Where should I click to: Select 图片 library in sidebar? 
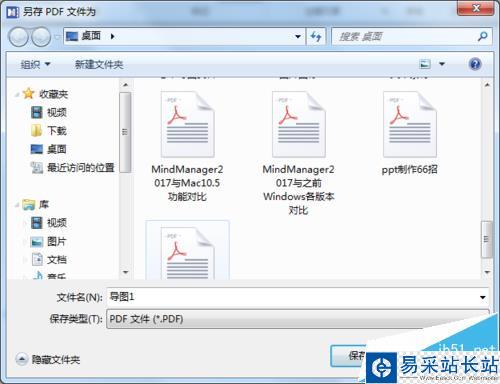57,241
